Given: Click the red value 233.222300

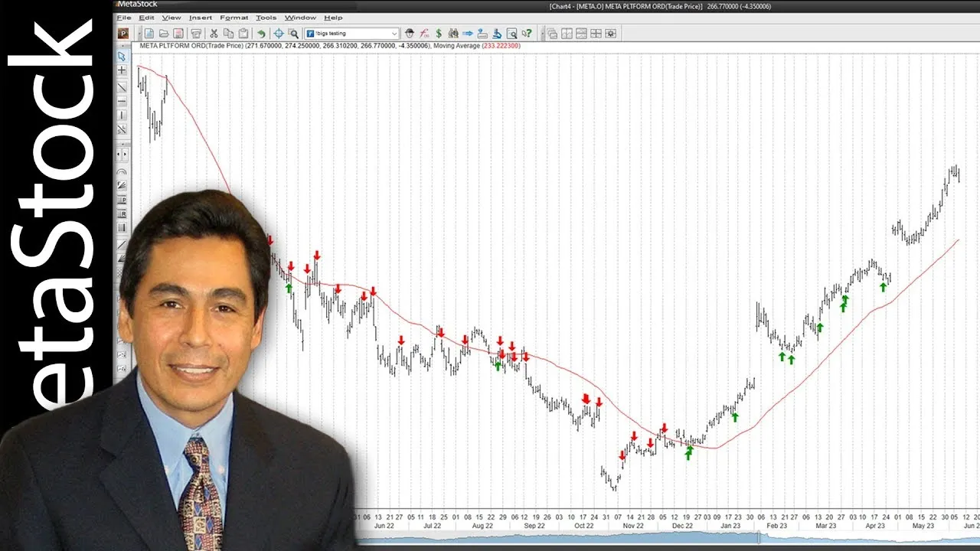Looking at the screenshot, I should pos(501,46).
